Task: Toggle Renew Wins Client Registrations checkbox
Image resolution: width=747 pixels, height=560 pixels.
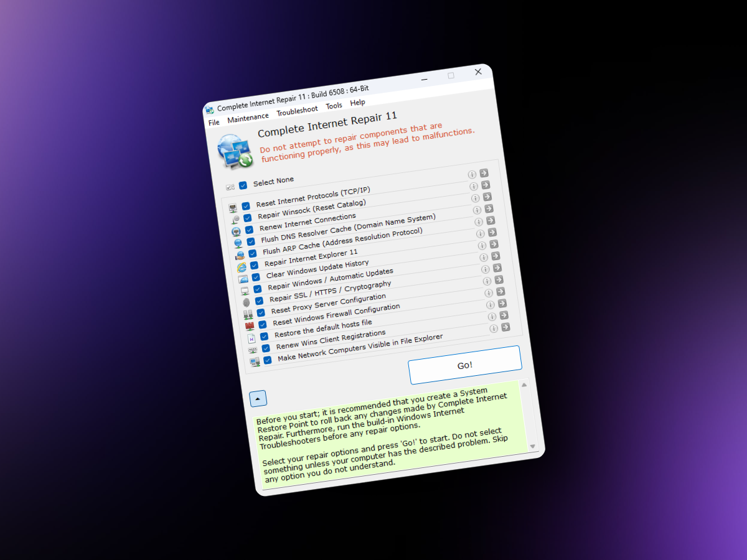Action: pos(266,348)
